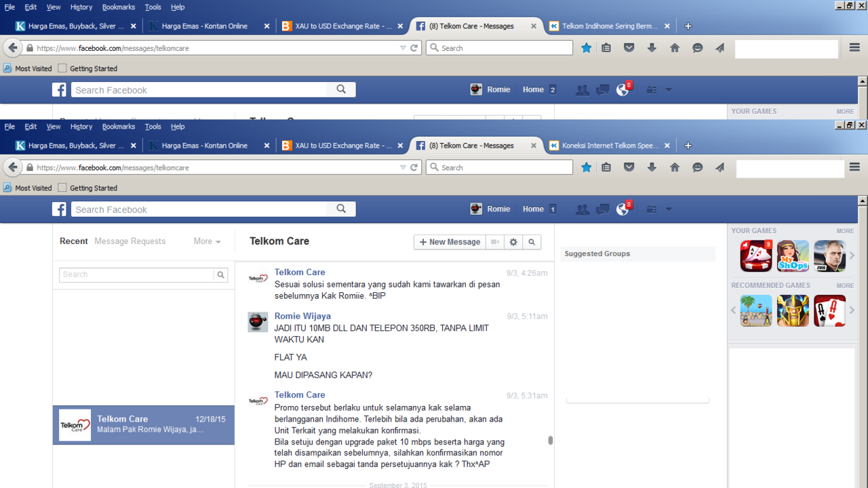The height and width of the screenshot is (488, 868).
Task: Click the Facebook logo in the back window
Action: 60,89
